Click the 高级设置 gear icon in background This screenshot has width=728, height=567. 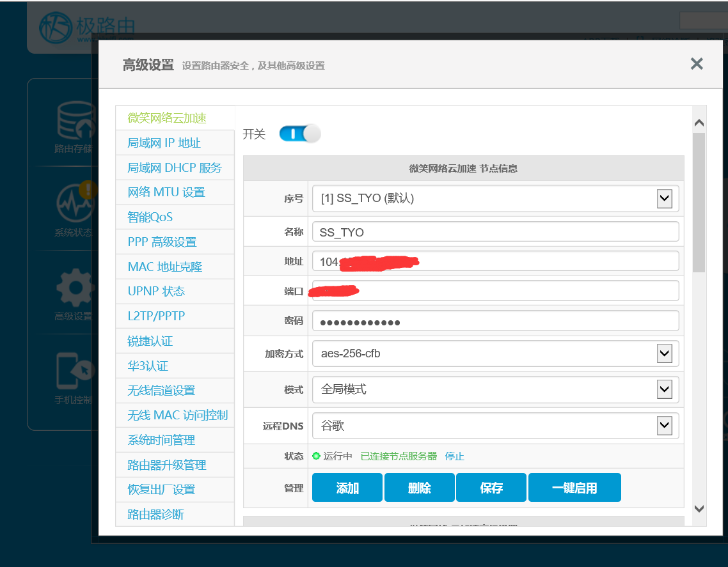tap(75, 288)
